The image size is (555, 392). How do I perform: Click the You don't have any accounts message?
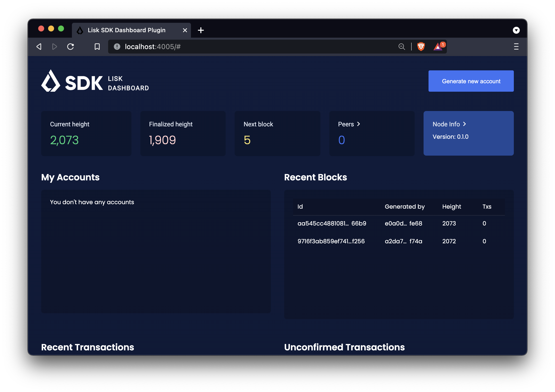(92, 202)
